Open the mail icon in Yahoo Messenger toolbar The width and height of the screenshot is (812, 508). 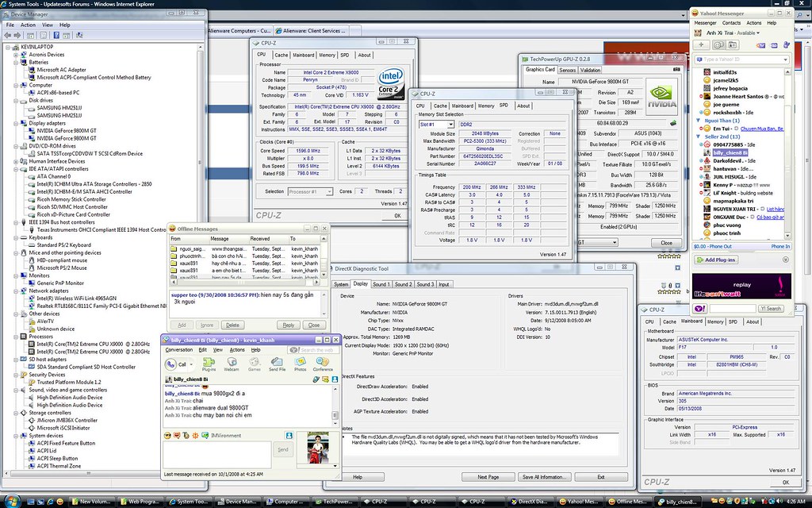[760, 45]
